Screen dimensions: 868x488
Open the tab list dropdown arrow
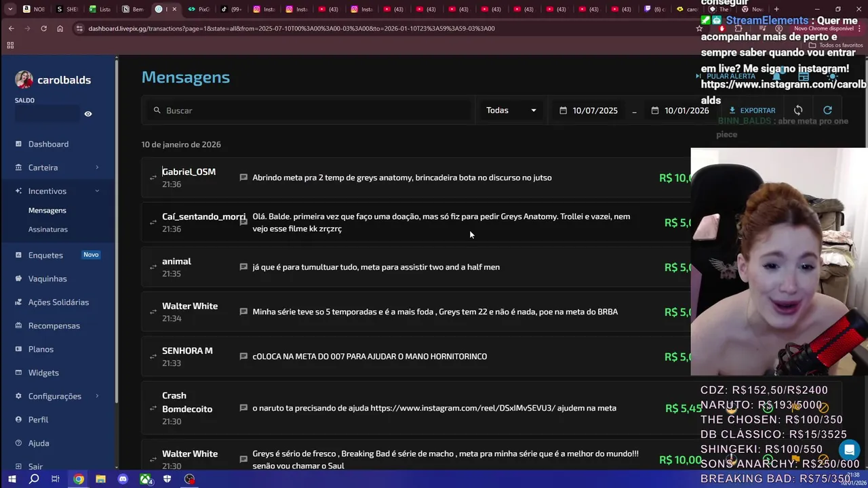[x=10, y=9]
